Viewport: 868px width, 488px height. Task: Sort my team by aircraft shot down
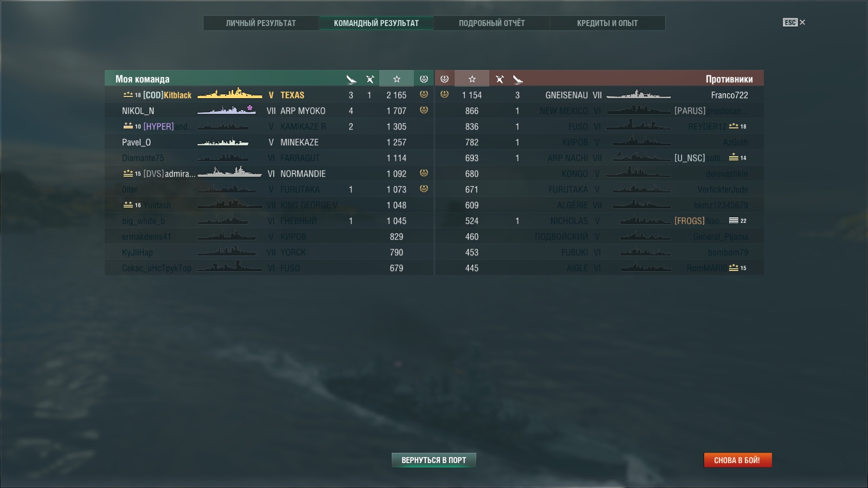pyautogui.click(x=351, y=79)
